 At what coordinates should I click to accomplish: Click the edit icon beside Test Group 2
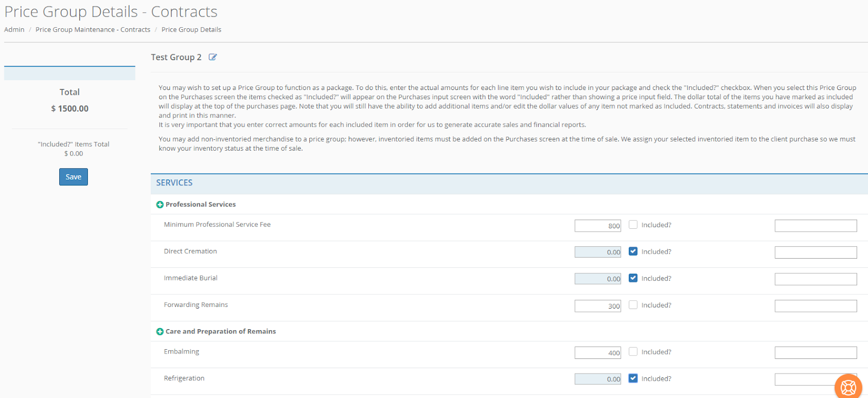click(x=213, y=57)
